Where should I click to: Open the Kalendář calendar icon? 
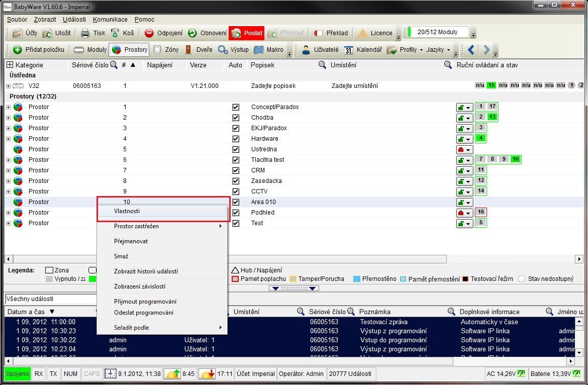pos(349,50)
